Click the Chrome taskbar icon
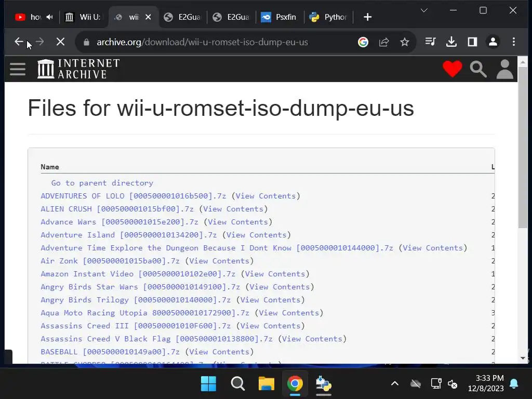The width and height of the screenshot is (532, 399). pos(295,384)
